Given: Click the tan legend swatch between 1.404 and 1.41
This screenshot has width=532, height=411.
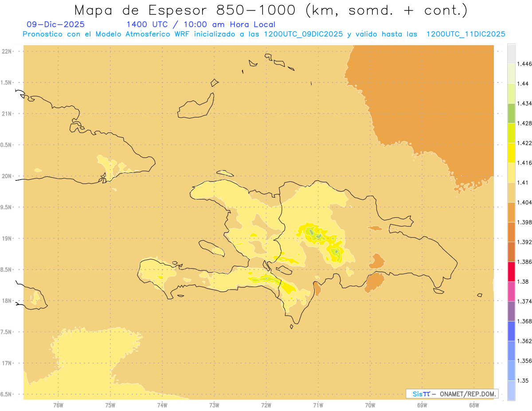Looking at the screenshot, I should click(511, 192).
